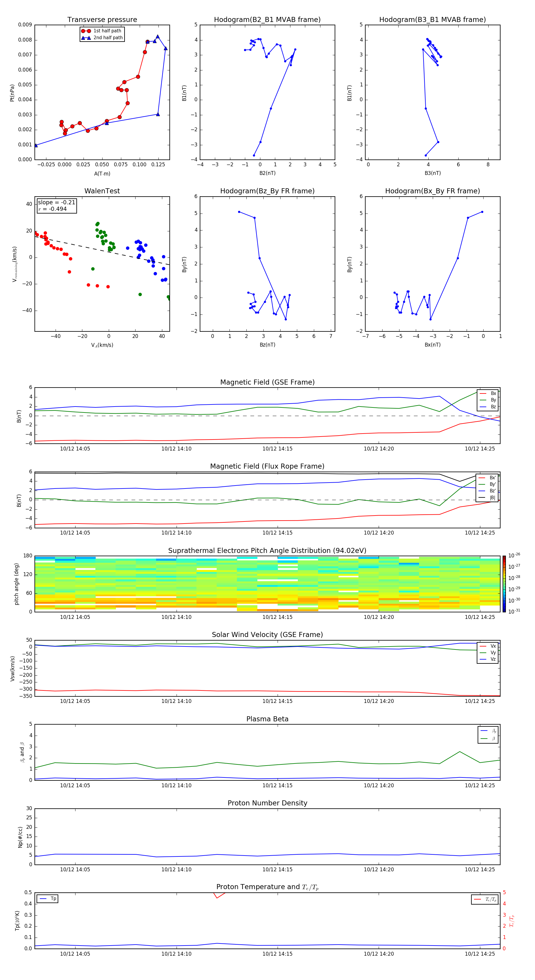Select "Bx'" in the Flux Rope legend
This screenshot has width=535, height=980.
[x=488, y=478]
